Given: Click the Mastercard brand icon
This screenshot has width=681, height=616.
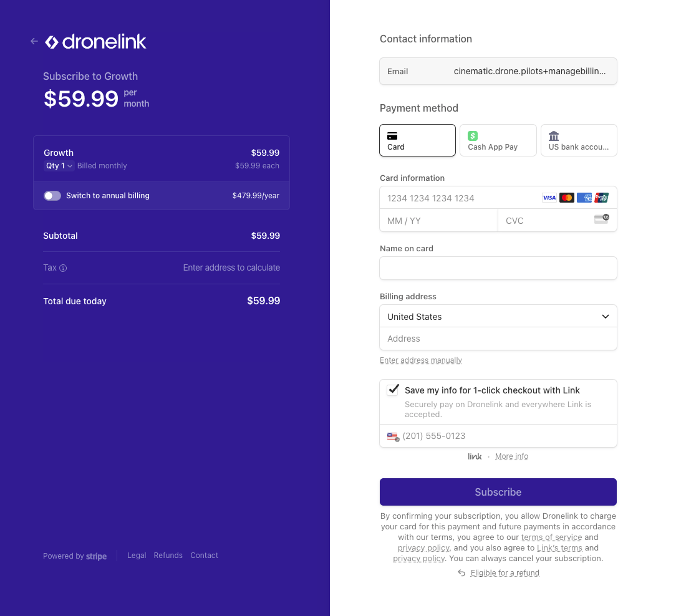Looking at the screenshot, I should pos(567,197).
